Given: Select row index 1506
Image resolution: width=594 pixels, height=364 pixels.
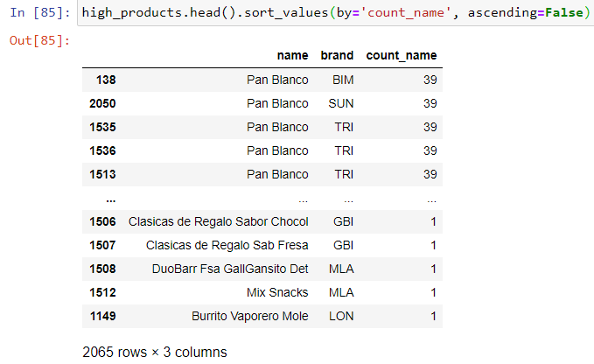Looking at the screenshot, I should [x=102, y=221].
